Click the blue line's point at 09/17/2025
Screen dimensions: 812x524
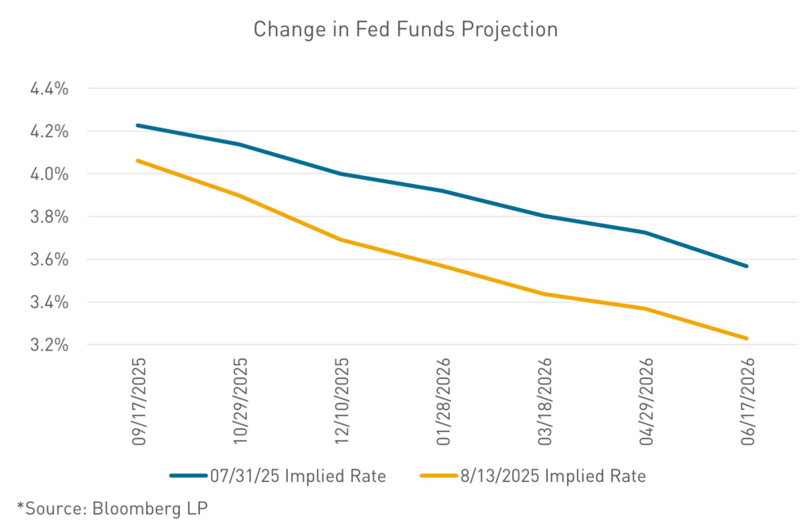pos(138,125)
